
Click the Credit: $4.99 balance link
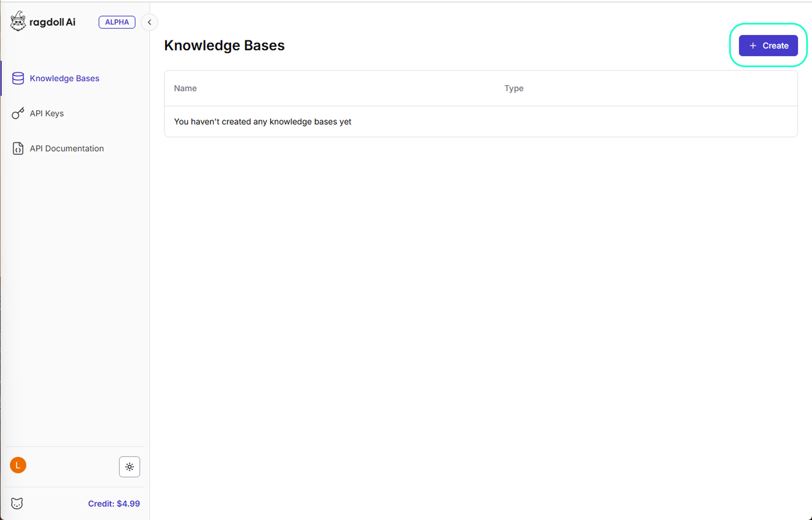[x=114, y=503]
